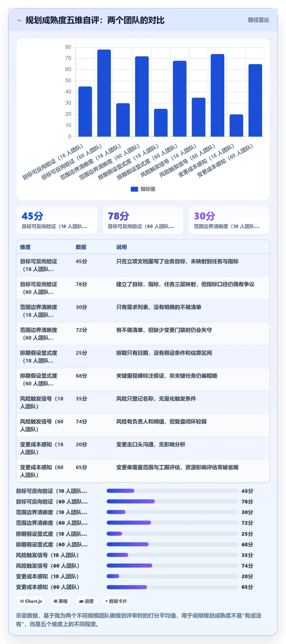The width and height of the screenshot is (286, 644).
Task: Click the 65分 value in the table
Action: pos(81,467)
